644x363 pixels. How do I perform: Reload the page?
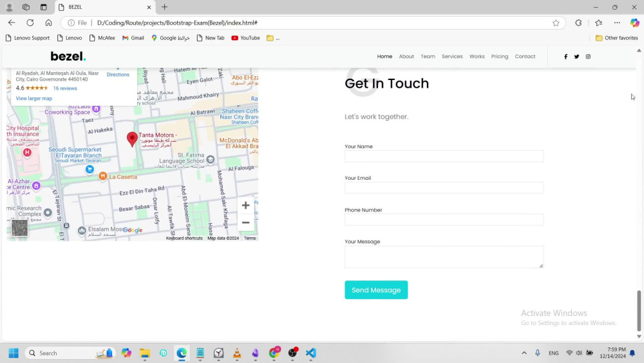[30, 23]
